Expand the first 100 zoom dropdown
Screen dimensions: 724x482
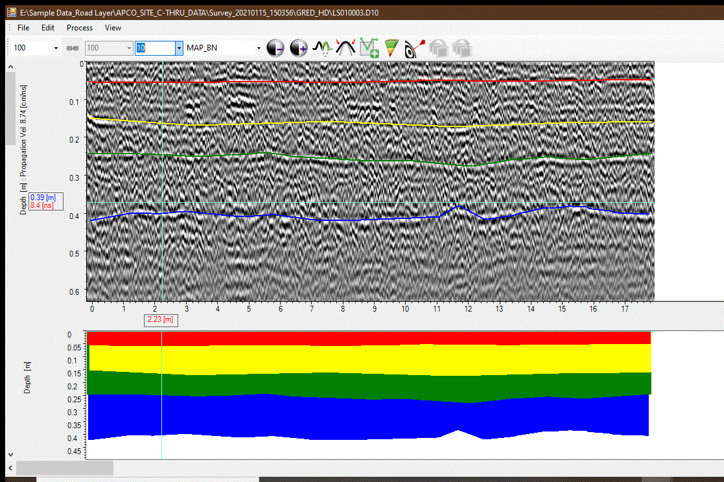[x=56, y=48]
